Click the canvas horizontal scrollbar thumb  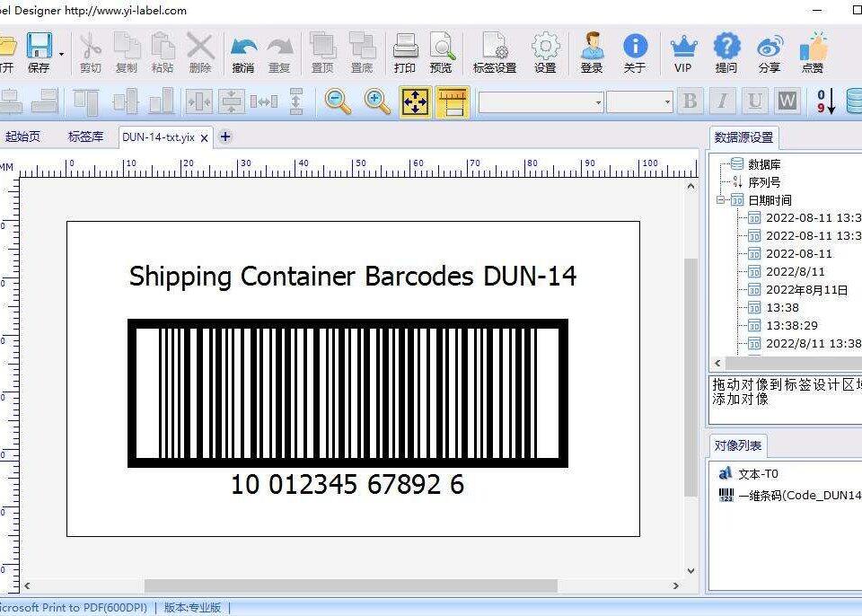coord(351,585)
